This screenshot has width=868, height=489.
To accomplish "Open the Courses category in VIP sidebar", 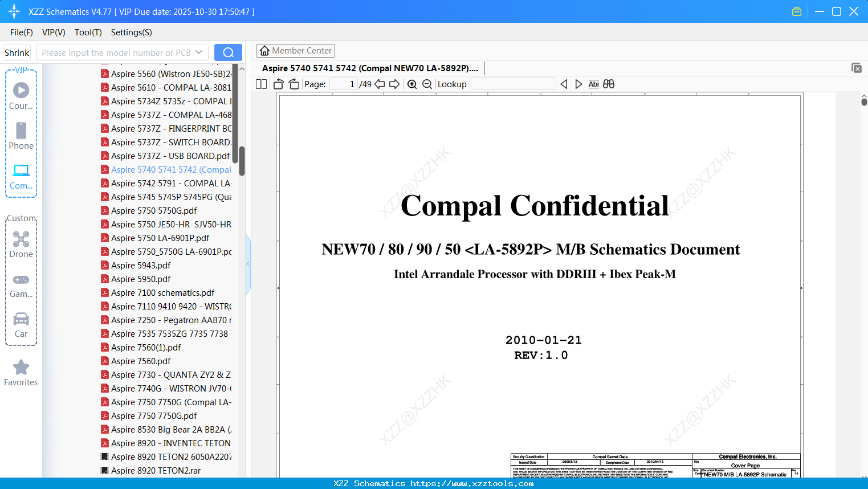I will 21,96.
